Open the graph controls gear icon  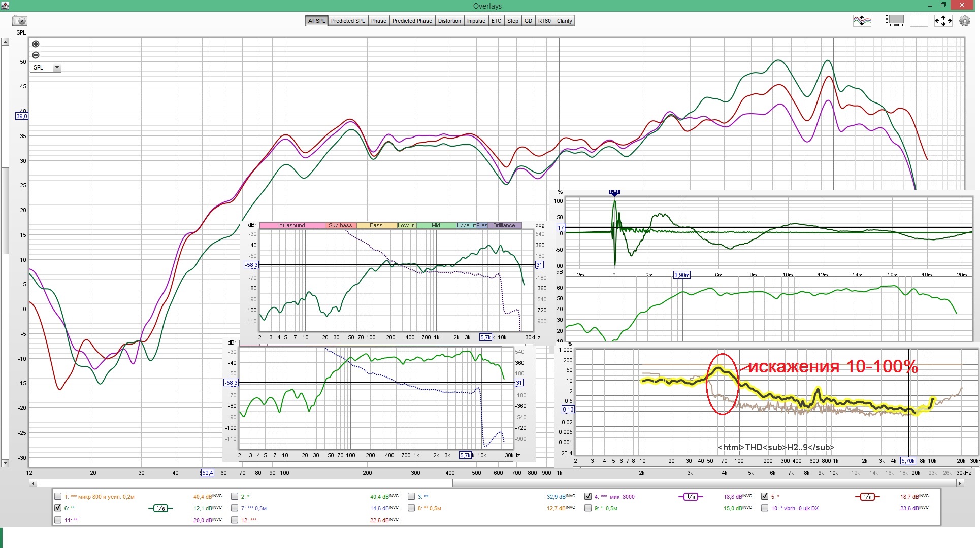click(964, 21)
